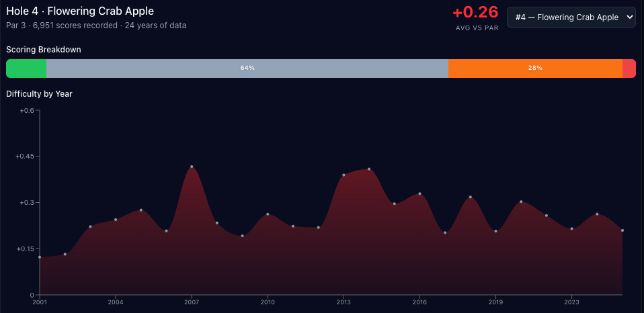Select the orange 28% scoring breakdown segment
The image size is (644, 313).
pos(534,69)
